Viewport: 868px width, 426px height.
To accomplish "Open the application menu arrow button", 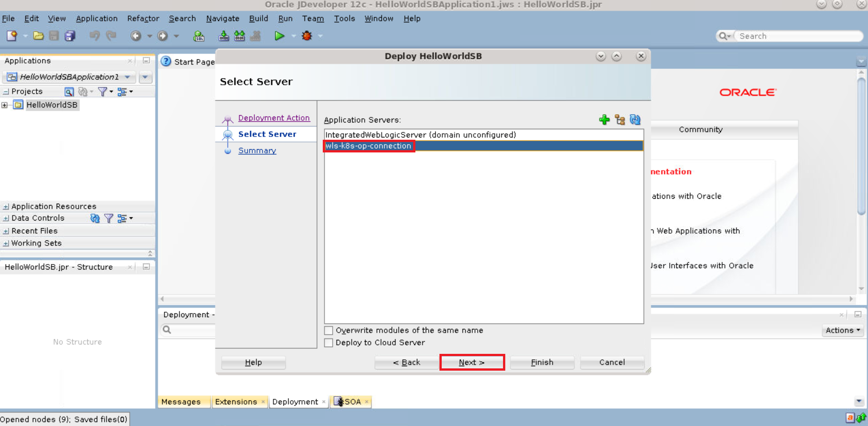I will pos(145,77).
